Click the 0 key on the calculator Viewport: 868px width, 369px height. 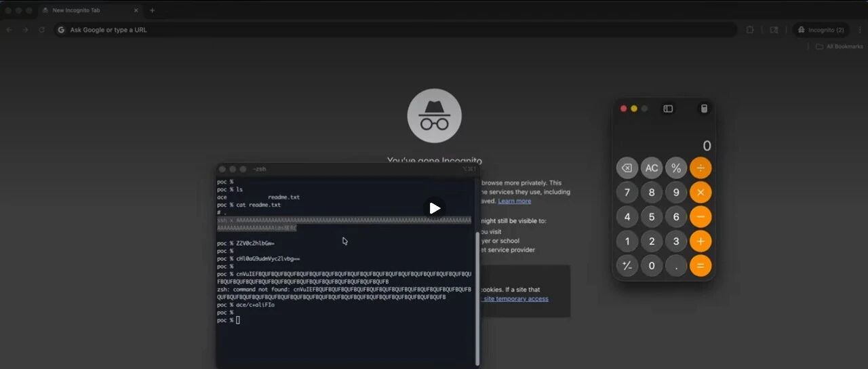click(x=652, y=265)
